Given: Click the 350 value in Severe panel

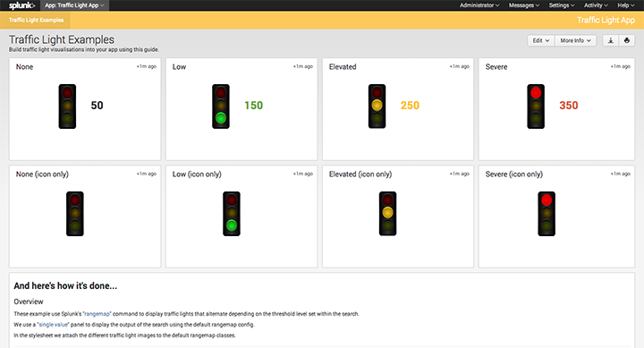Looking at the screenshot, I should [x=569, y=106].
